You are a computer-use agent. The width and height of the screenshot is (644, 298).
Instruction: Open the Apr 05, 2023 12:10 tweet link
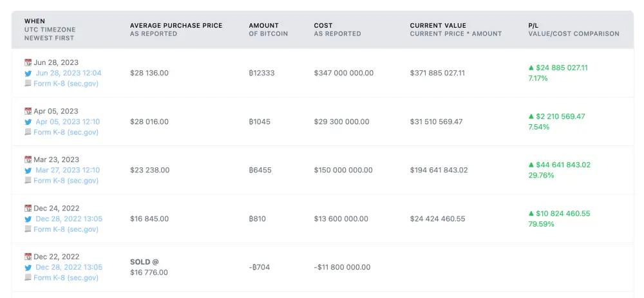coord(68,122)
